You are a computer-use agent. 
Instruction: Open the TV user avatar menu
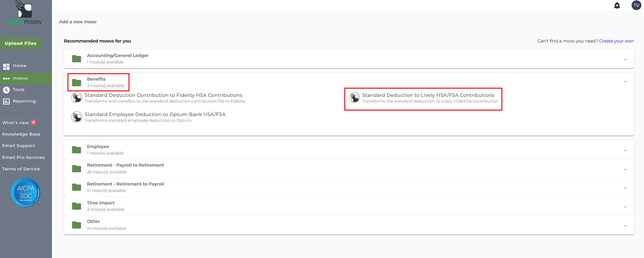pyautogui.click(x=636, y=5)
